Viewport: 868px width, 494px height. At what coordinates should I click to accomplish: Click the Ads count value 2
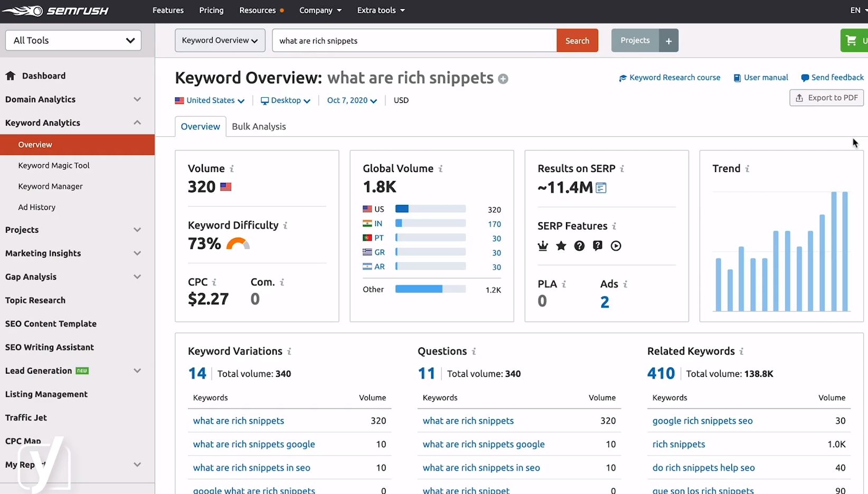(x=605, y=302)
